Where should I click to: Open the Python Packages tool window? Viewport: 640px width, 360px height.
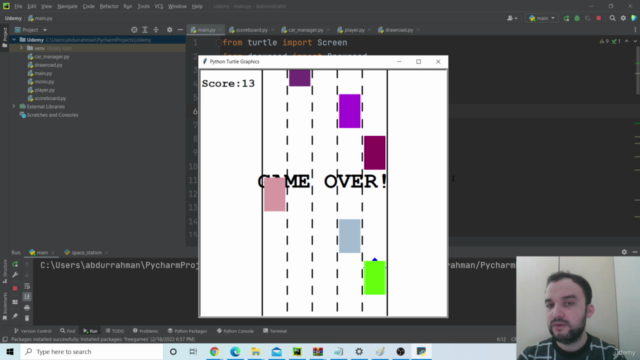pos(187,331)
